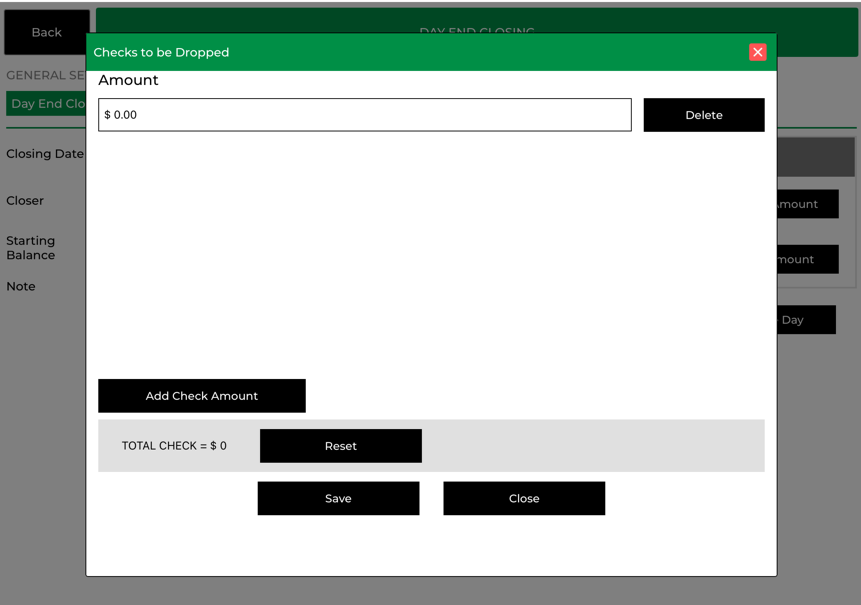Click the Amount label above the input
This screenshot has width=861, height=605.
pyautogui.click(x=128, y=80)
